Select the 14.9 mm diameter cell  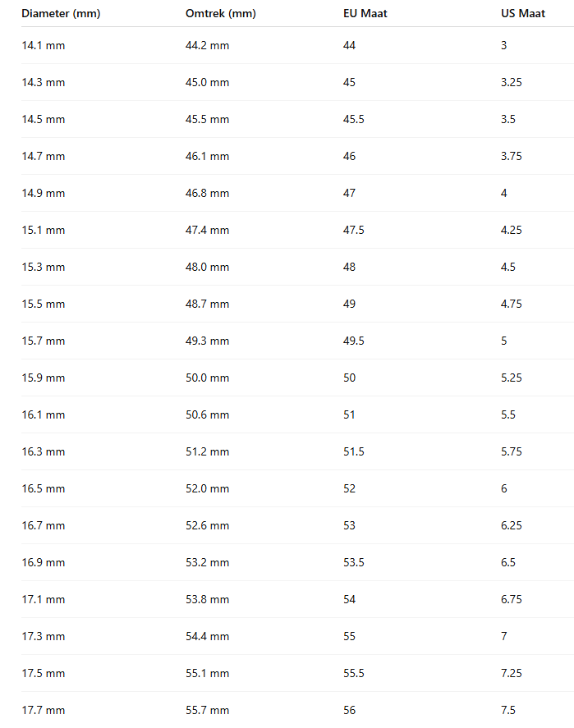pyautogui.click(x=43, y=193)
